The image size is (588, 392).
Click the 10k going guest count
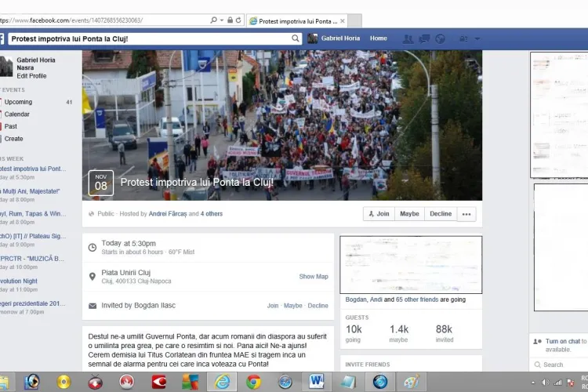354,333
